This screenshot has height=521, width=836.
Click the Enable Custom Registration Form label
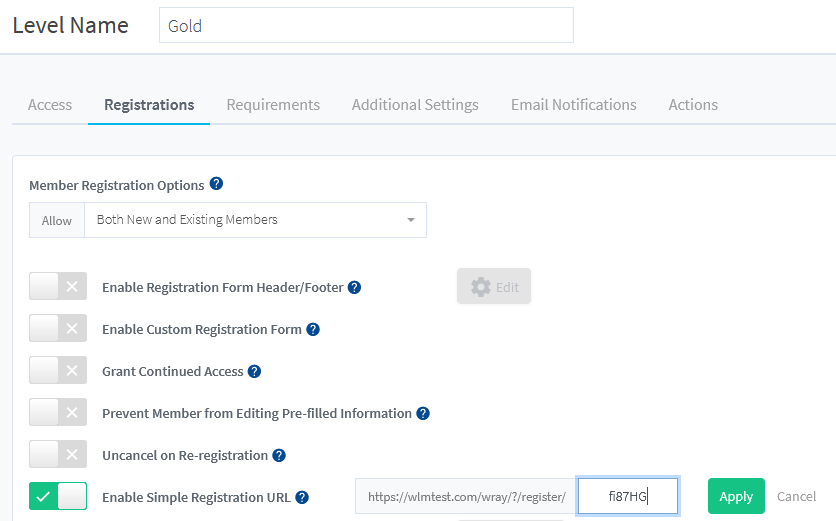(202, 330)
